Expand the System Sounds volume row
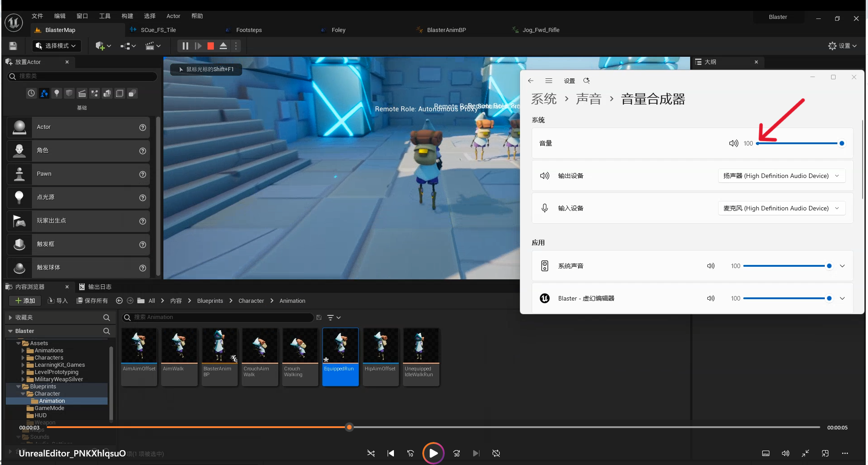Screen dimensions: 868x465 click(842, 266)
